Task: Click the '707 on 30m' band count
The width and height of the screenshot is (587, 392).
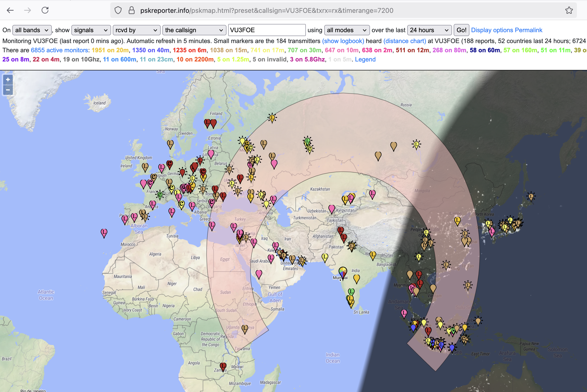Action: click(304, 50)
